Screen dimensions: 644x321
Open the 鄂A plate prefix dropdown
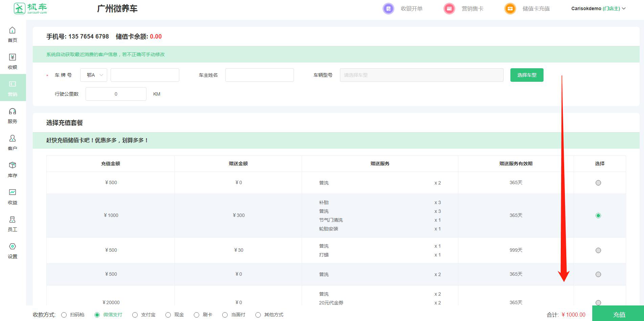pyautogui.click(x=94, y=75)
